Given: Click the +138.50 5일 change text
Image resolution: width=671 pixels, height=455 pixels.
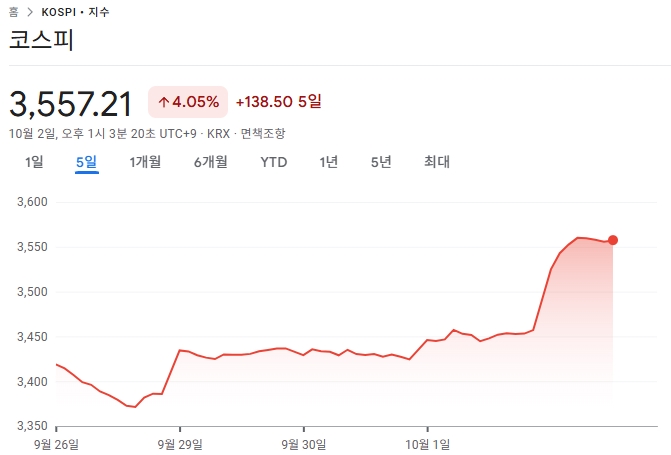Looking at the screenshot, I should tap(278, 102).
